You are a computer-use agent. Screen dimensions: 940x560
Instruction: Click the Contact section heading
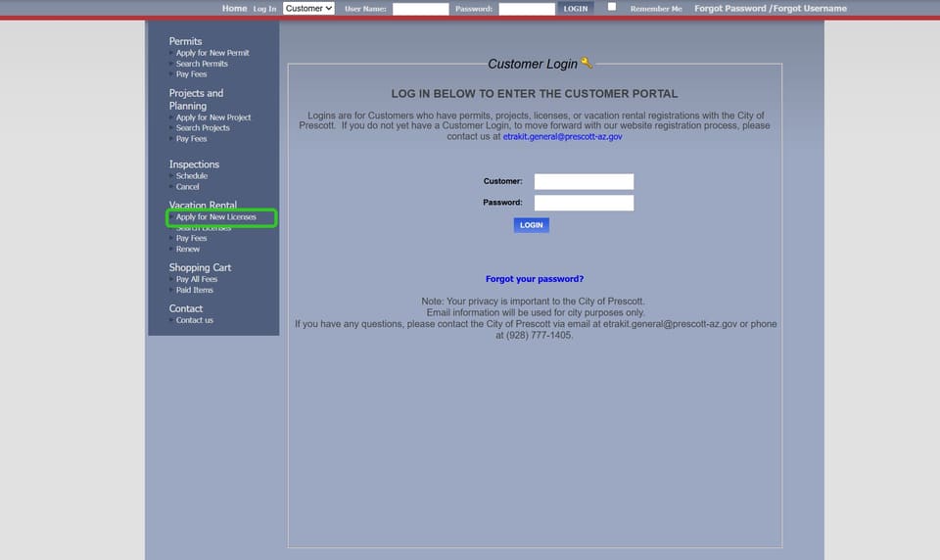click(x=185, y=308)
